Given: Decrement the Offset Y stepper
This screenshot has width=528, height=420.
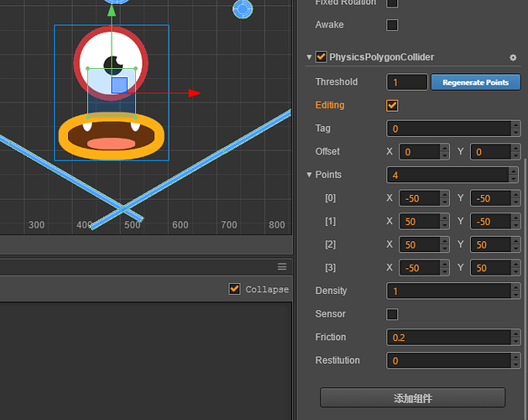Looking at the screenshot, I should [516, 155].
